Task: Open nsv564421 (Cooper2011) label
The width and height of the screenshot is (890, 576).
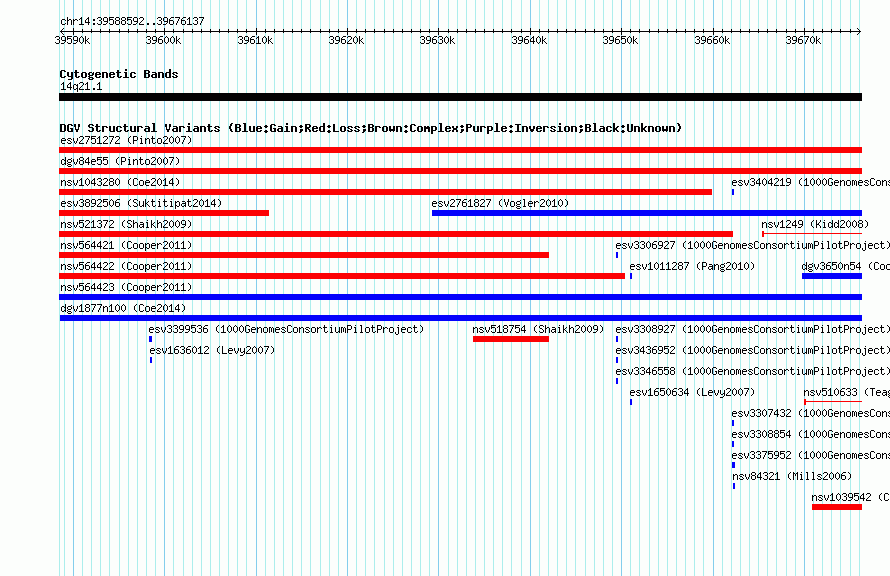Action: (126, 245)
